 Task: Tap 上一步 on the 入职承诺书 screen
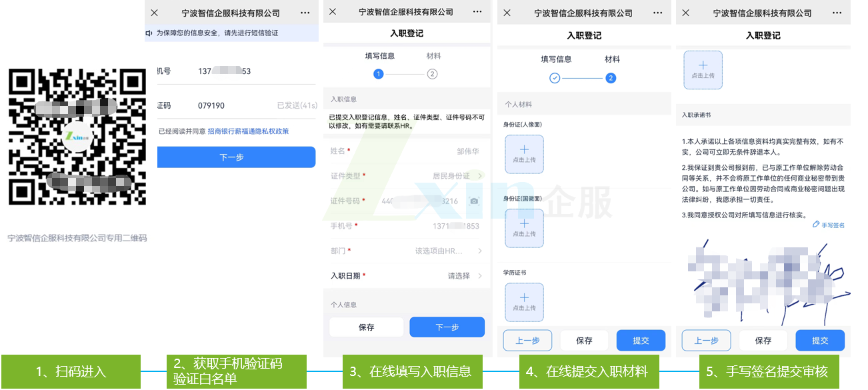click(x=706, y=341)
